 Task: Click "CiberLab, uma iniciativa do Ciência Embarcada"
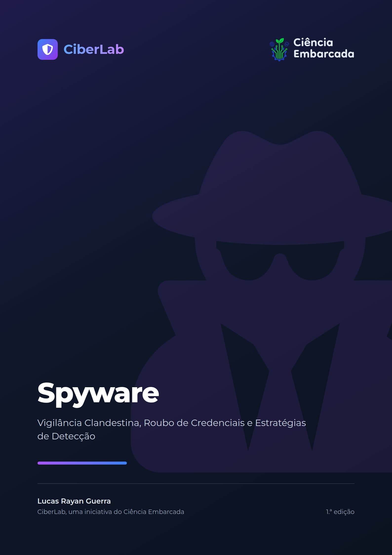coord(111,512)
